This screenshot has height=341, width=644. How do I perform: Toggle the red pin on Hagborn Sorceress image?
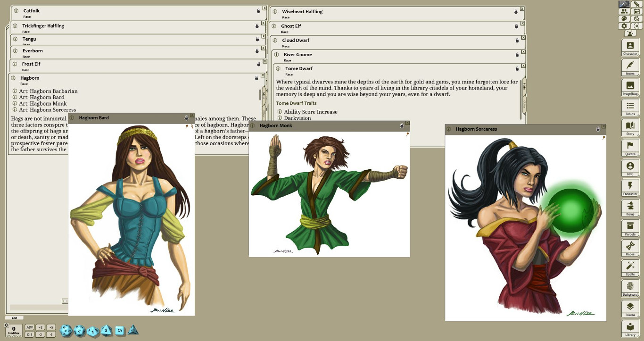pos(604,138)
